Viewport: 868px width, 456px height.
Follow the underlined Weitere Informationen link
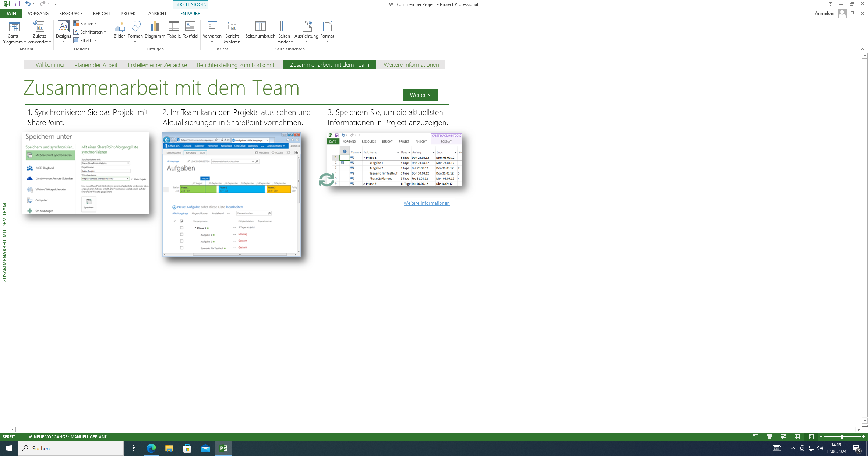coord(426,203)
